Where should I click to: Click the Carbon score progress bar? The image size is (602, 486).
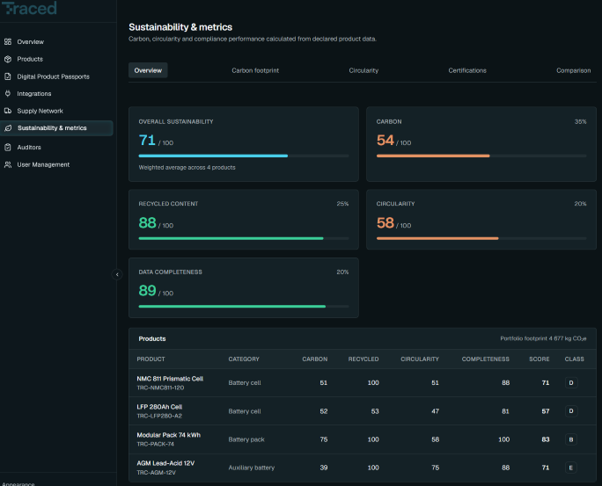point(481,156)
